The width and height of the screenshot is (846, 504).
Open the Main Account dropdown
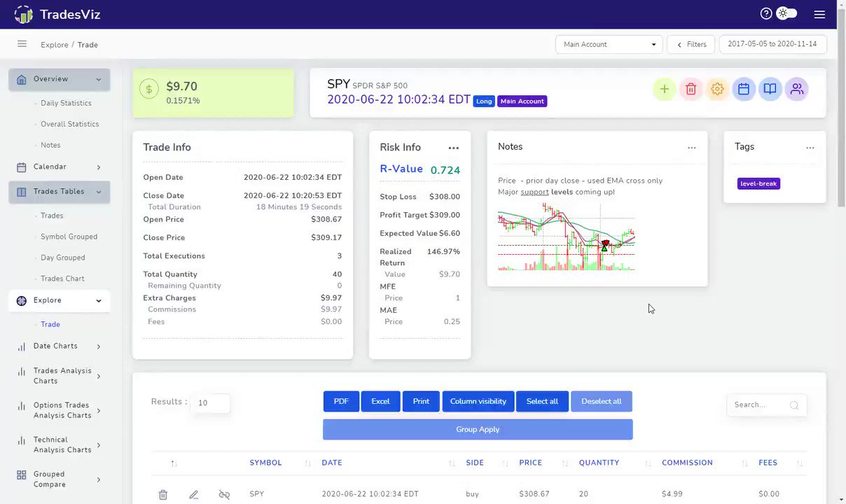pyautogui.click(x=609, y=44)
